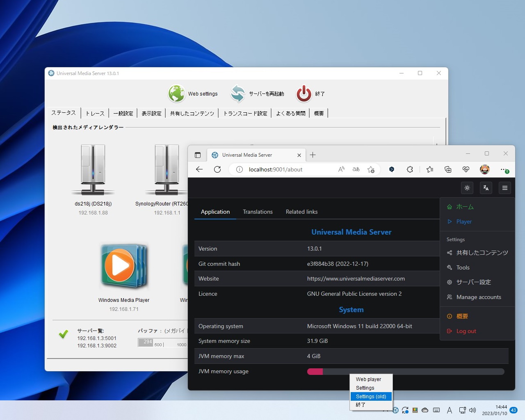
Task: Open Manage accounts from the sidebar
Action: [x=479, y=297]
